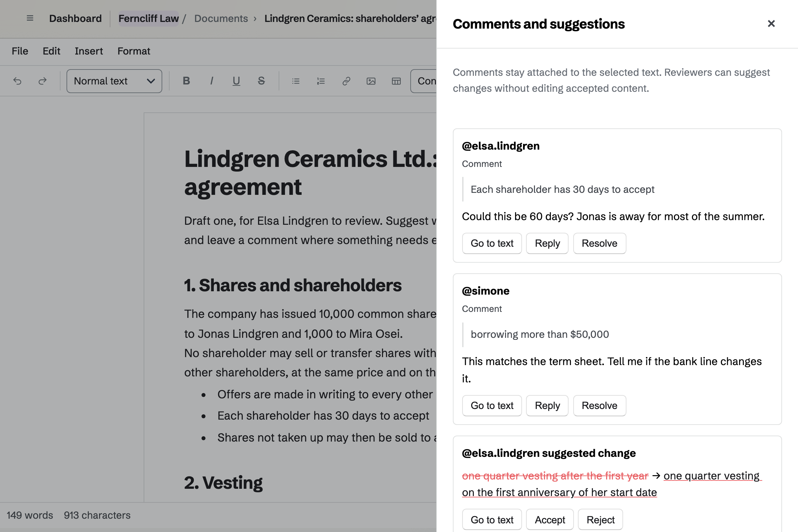Open the Edit menu
Screen dimensions: 798x532
coord(51,51)
